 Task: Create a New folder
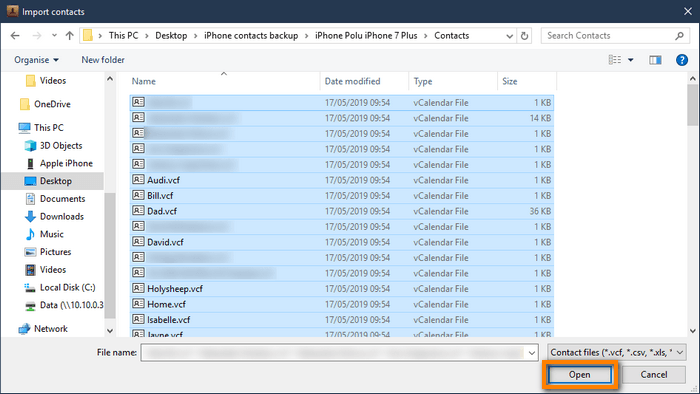point(103,60)
